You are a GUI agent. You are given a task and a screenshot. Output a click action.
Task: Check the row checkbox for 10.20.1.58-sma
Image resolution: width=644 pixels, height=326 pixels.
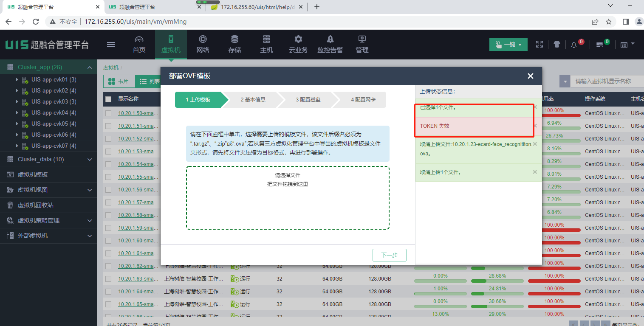(108, 215)
